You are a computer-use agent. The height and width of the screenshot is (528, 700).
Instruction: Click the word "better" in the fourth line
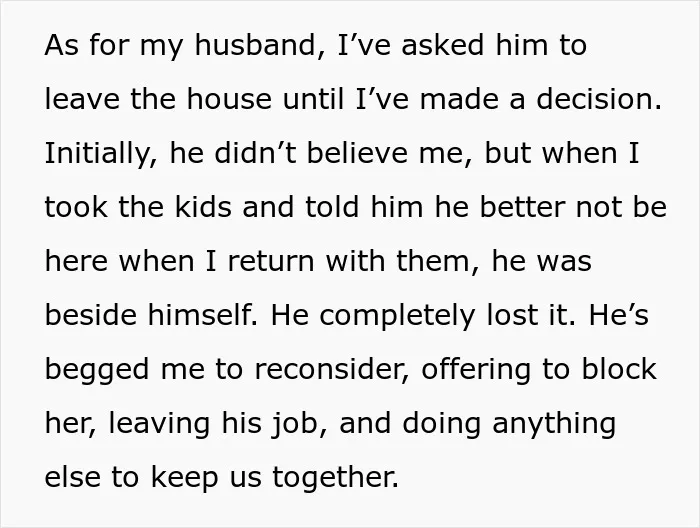click(522, 207)
